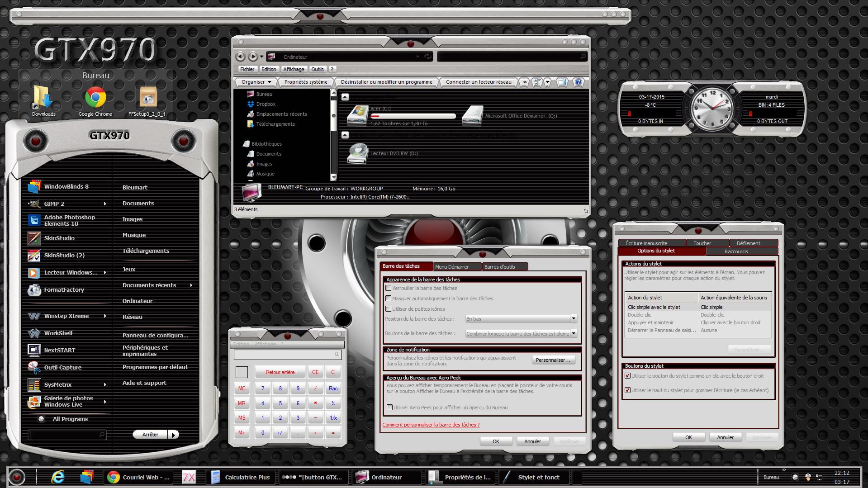The width and height of the screenshot is (868, 488).
Task: Open the explorer address bar dropdown arrow
Action: point(417,57)
